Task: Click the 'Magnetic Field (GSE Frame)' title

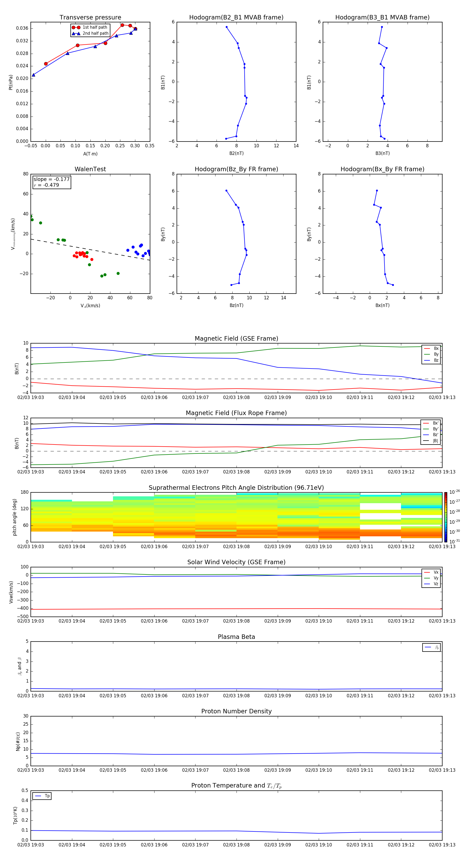Action: click(236, 339)
